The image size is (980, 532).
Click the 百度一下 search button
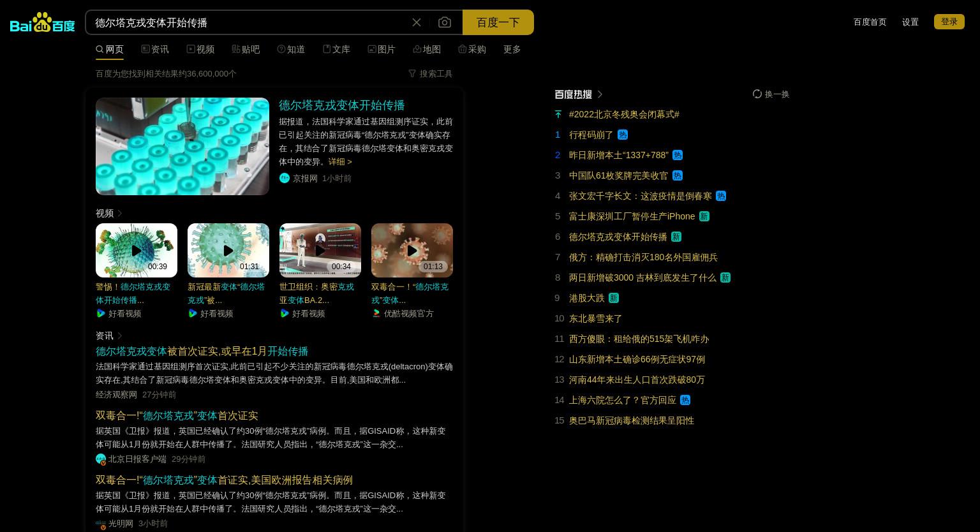[498, 22]
